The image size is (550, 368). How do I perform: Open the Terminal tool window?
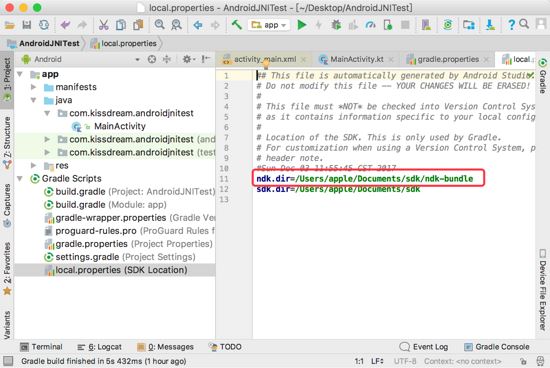41,347
